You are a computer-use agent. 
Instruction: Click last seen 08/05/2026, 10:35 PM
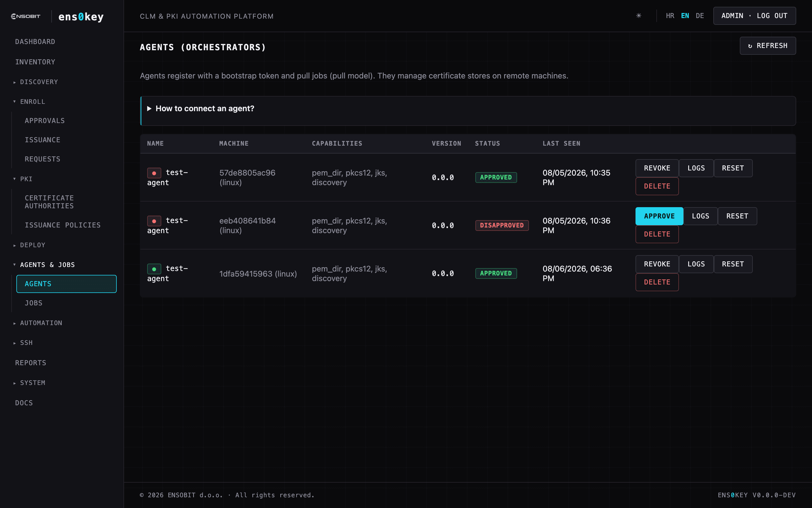click(x=577, y=178)
